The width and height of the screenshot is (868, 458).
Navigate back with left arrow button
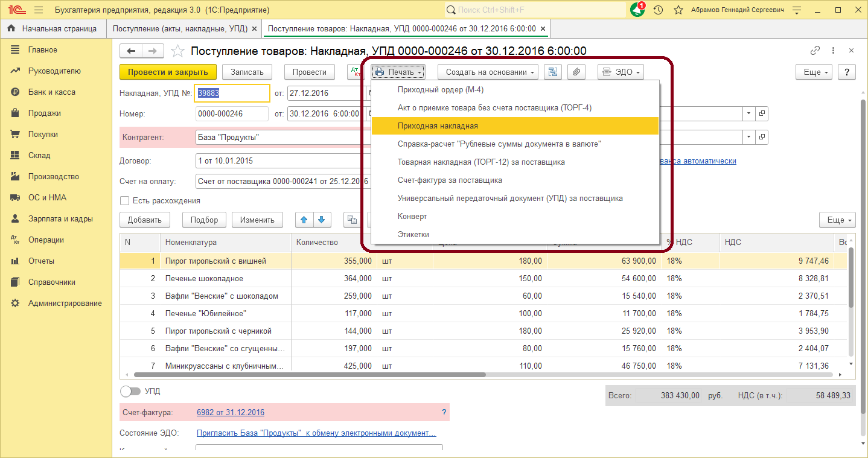(x=131, y=51)
